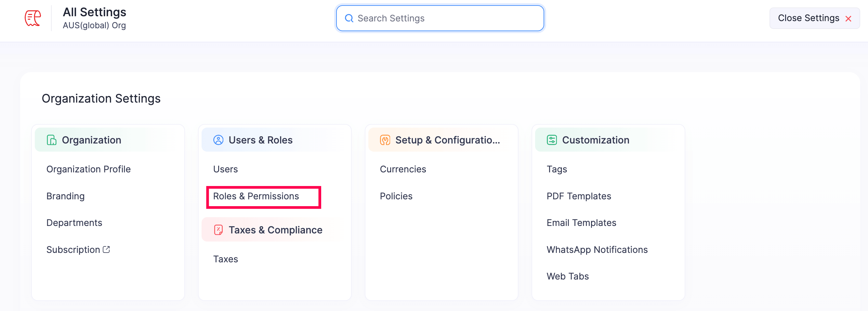Open WhatsApp Notifications settings

click(597, 249)
